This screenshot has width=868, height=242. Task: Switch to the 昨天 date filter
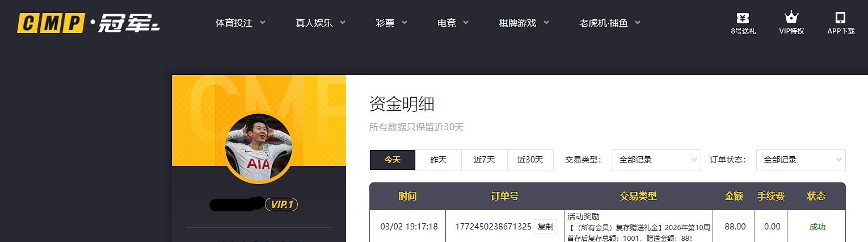coord(439,160)
